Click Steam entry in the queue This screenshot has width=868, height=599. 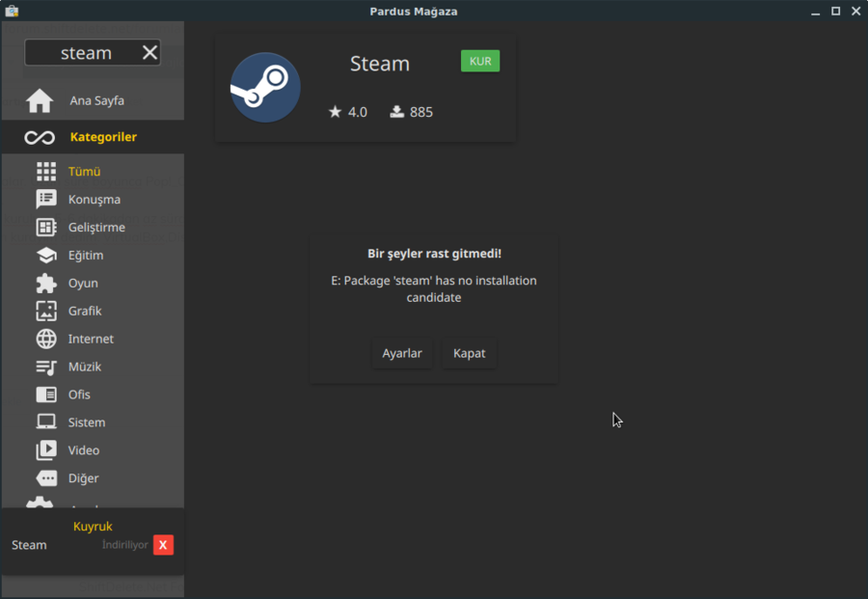tap(29, 545)
